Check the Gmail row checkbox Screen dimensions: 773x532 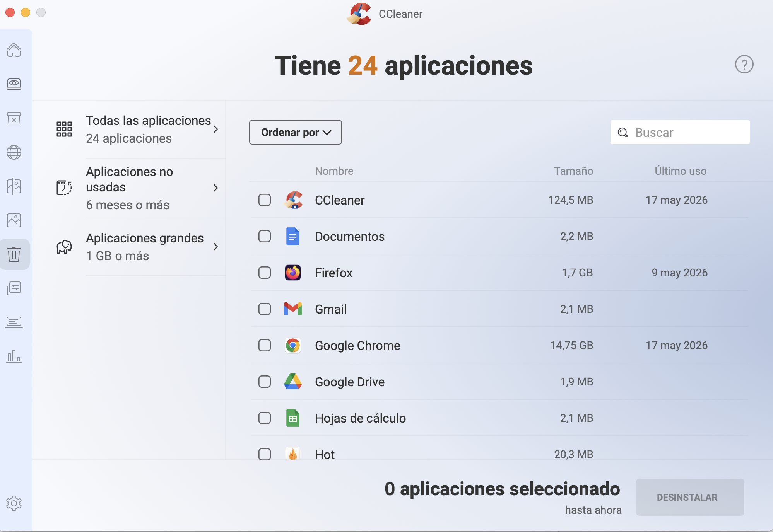[x=265, y=309]
